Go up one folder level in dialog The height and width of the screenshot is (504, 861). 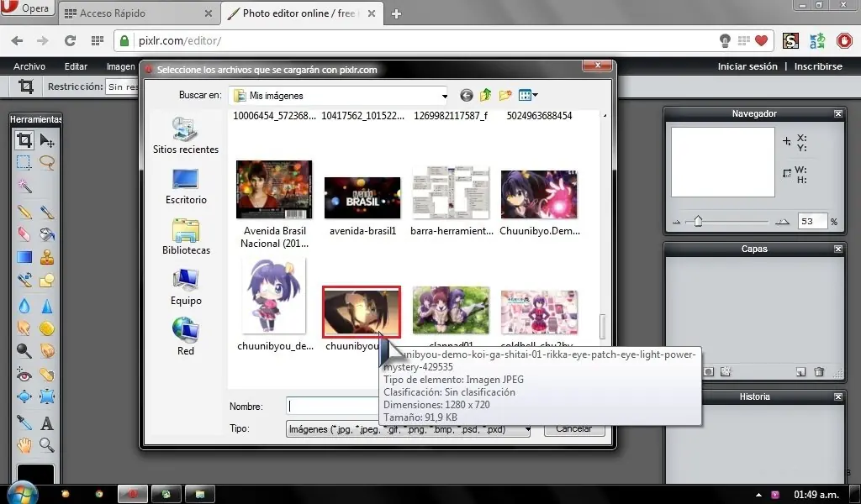(485, 96)
